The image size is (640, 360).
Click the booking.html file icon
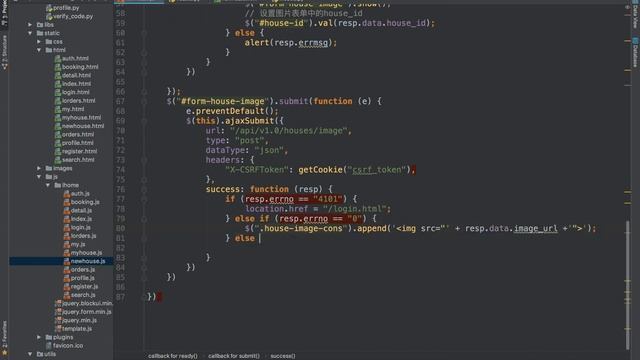point(58,67)
